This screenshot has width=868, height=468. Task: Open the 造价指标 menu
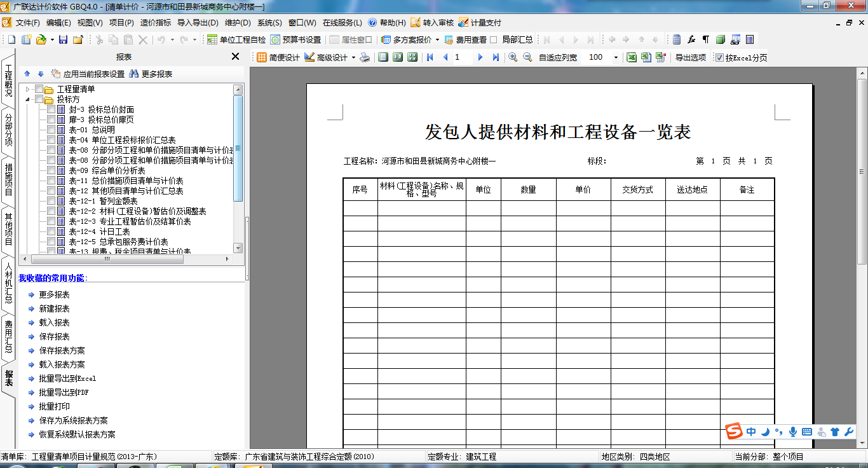pos(156,22)
